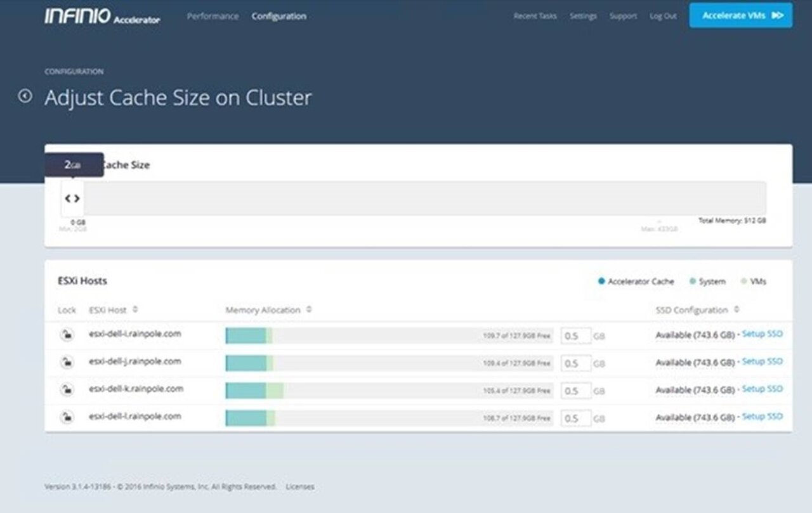Screen dimensions: 812x513
Task: Click the '109.7 of 127.9GB Free' text
Action: coord(516,336)
